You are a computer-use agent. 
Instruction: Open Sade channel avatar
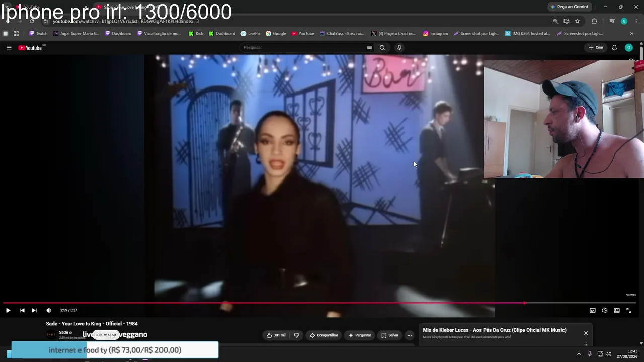51,334
